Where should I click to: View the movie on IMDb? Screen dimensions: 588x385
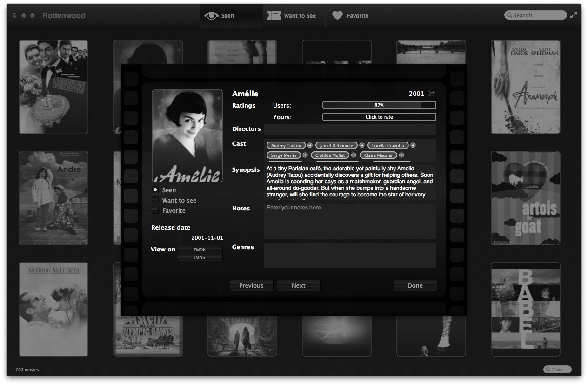pos(200,258)
